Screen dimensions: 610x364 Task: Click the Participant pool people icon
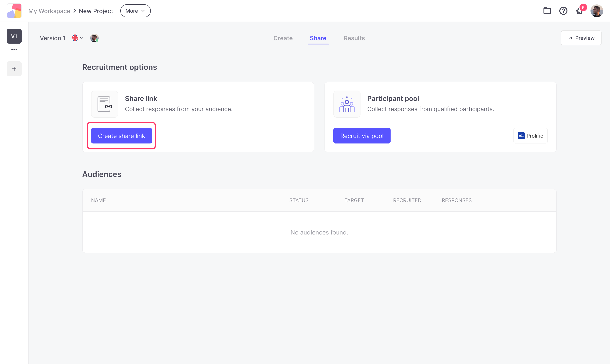coord(347,104)
